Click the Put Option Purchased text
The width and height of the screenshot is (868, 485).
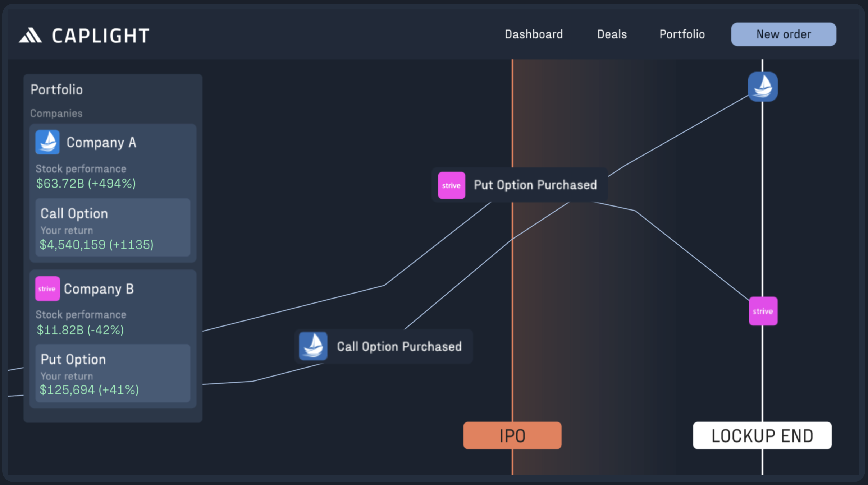(535, 185)
